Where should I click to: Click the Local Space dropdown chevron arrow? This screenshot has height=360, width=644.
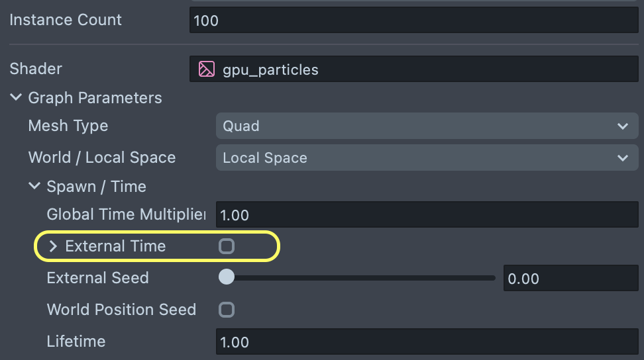(x=622, y=157)
